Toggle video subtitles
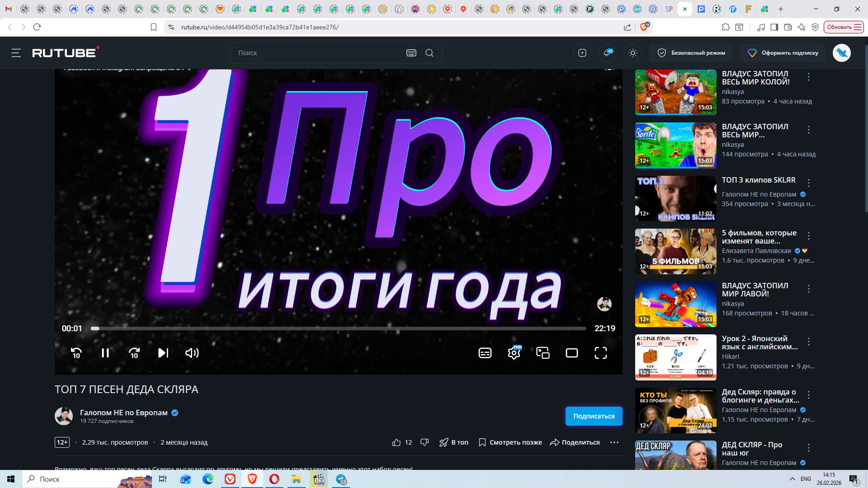Image resolution: width=868 pixels, height=488 pixels. tap(485, 353)
